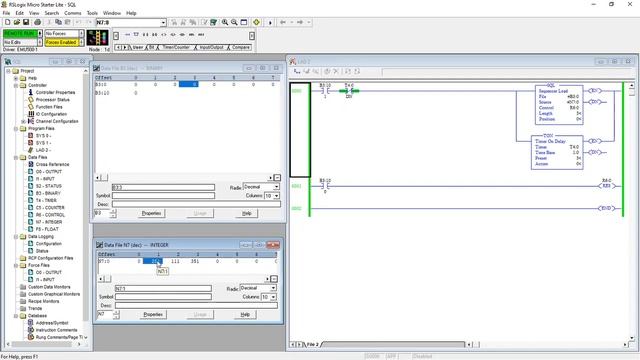
Task: Click Help button in N7 data file window
Action: [x=245, y=314]
